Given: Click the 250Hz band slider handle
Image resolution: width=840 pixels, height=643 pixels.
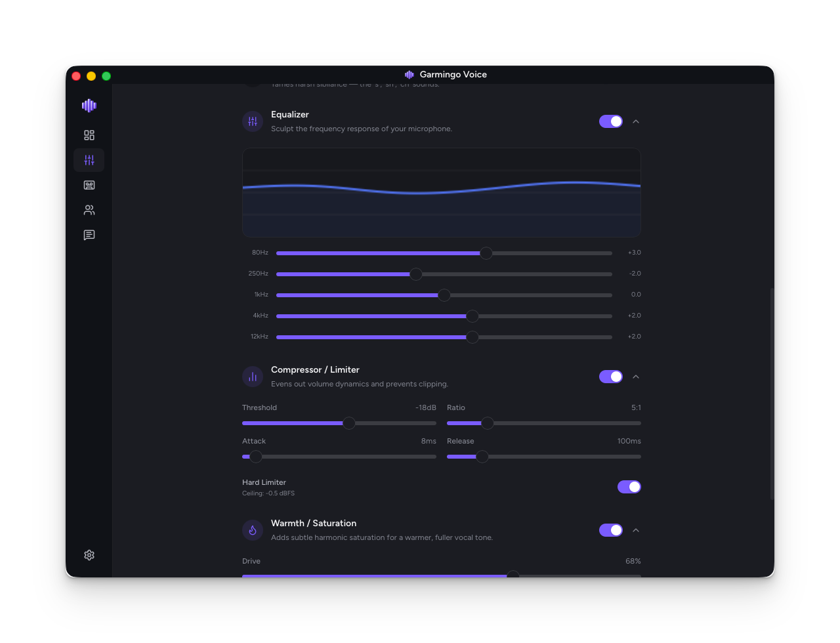Looking at the screenshot, I should [416, 274].
